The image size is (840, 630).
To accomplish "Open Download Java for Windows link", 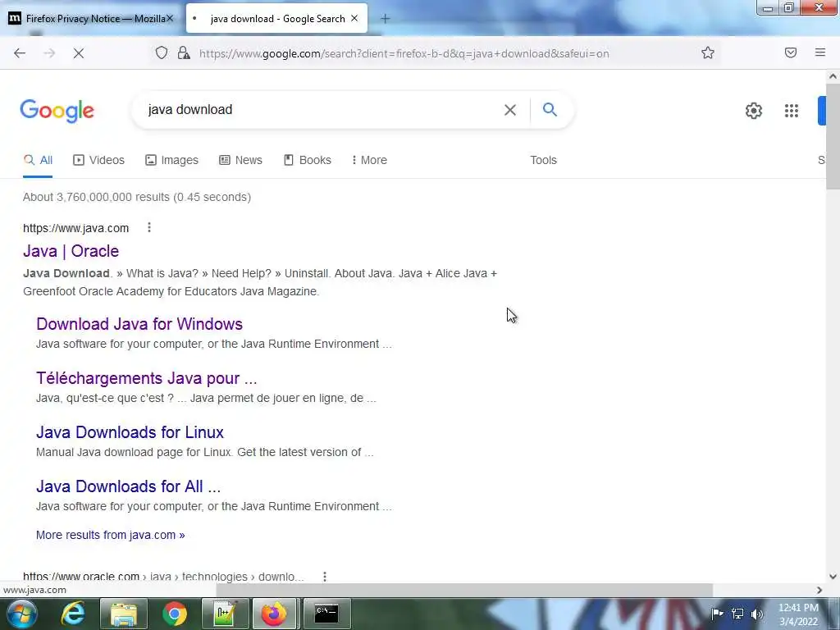I will [139, 323].
